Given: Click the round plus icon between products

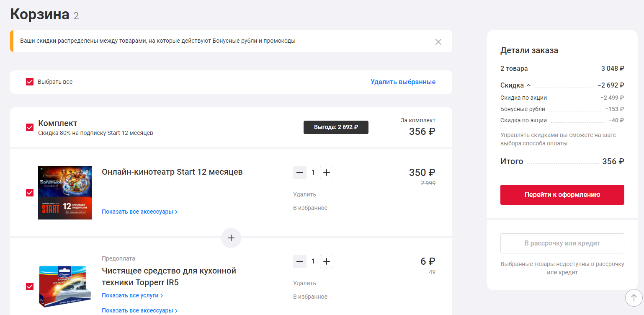Looking at the screenshot, I should coord(231,238).
